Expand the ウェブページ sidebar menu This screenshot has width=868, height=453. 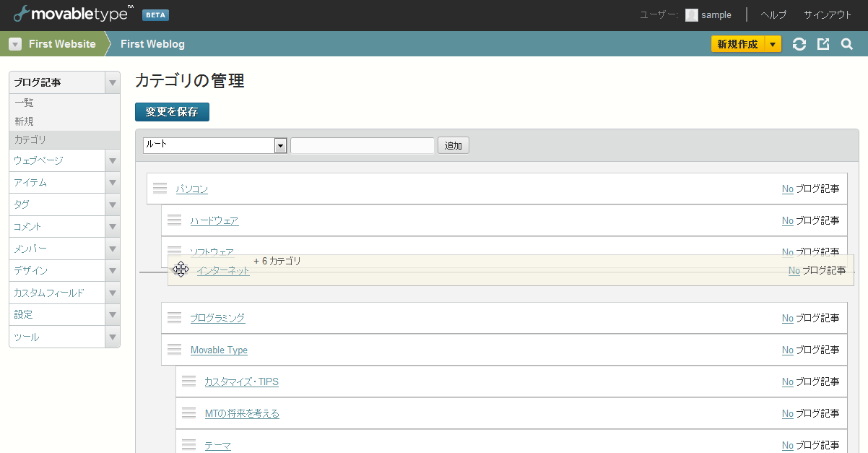pos(112,160)
